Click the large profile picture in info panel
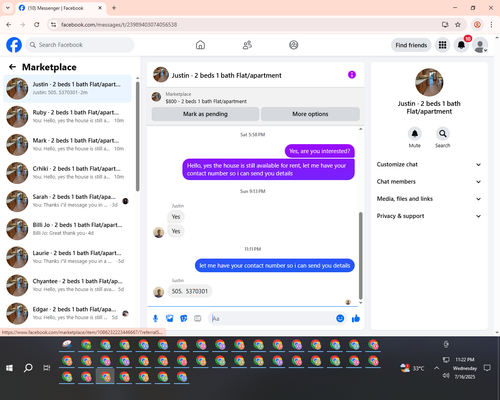 [x=429, y=82]
